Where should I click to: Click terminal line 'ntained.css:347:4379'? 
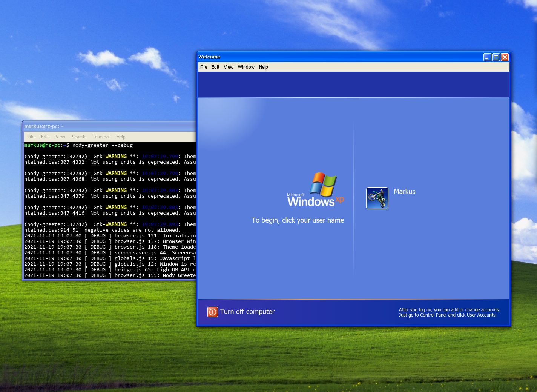click(x=110, y=196)
